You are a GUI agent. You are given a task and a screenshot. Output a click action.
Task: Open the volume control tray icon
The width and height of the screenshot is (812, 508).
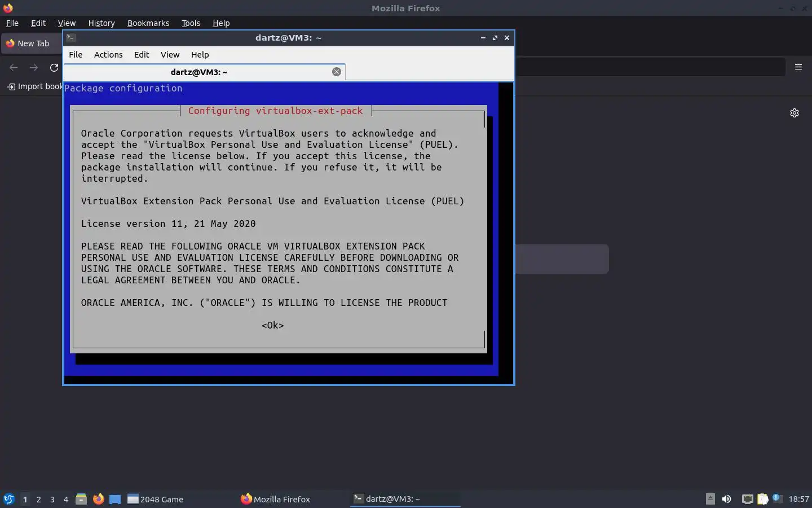[727, 499]
